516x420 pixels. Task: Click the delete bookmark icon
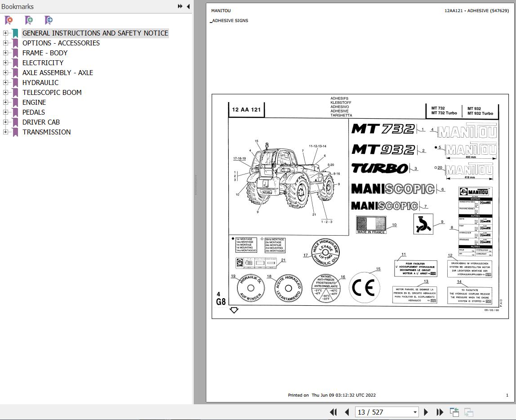tap(9, 20)
